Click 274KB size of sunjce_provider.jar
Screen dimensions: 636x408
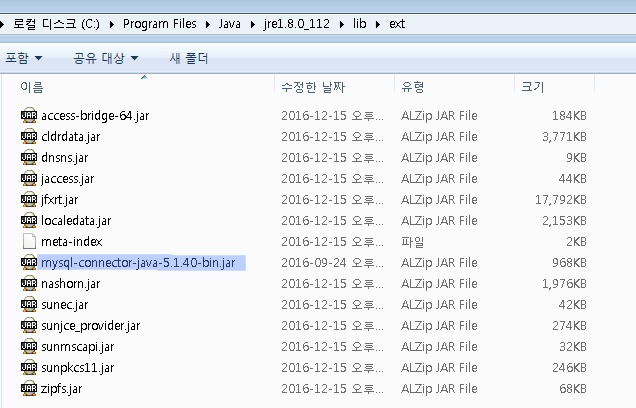[569, 326]
